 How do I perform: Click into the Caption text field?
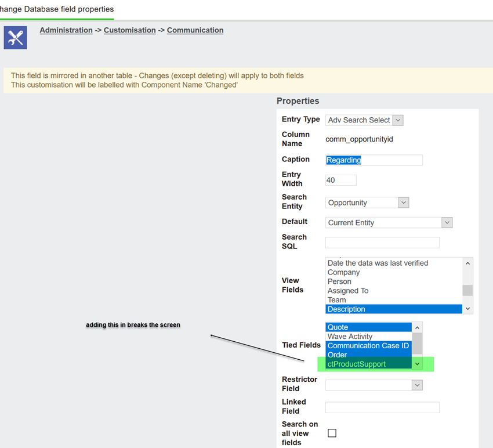[x=374, y=160]
